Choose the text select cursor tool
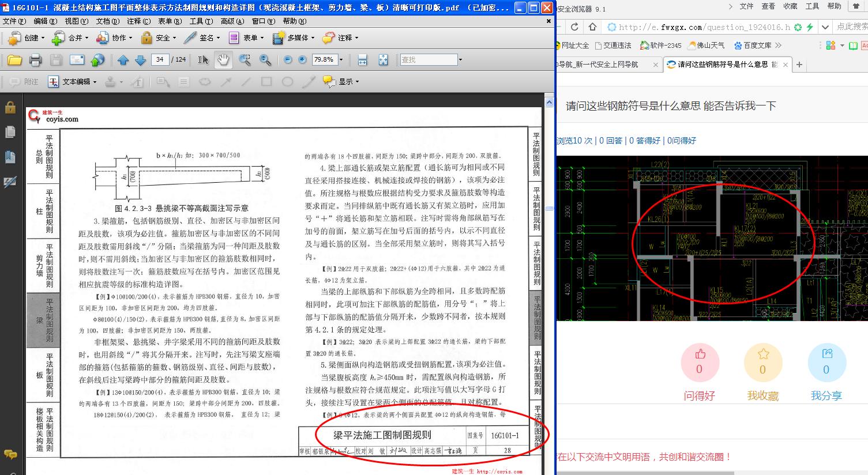The image size is (868, 475). point(203,60)
